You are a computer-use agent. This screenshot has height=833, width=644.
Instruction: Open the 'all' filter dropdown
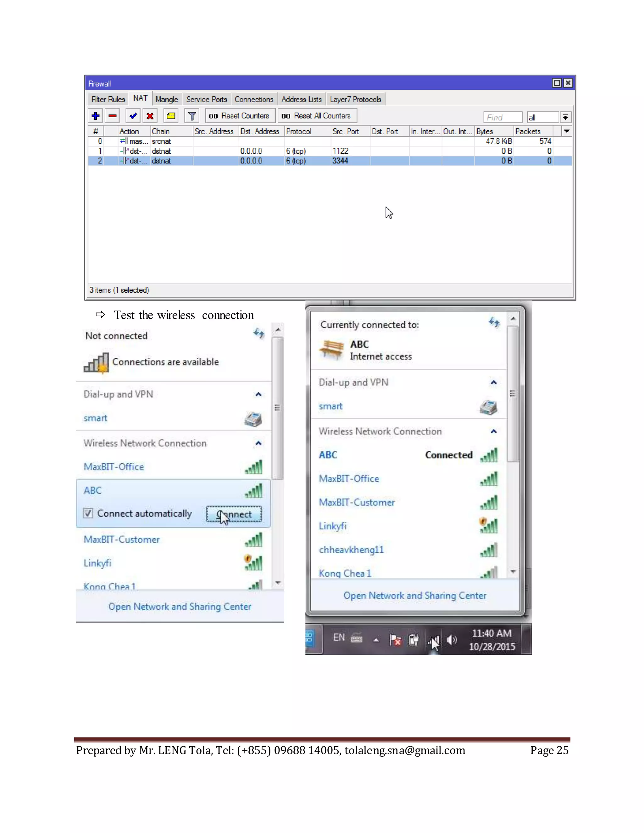(565, 118)
